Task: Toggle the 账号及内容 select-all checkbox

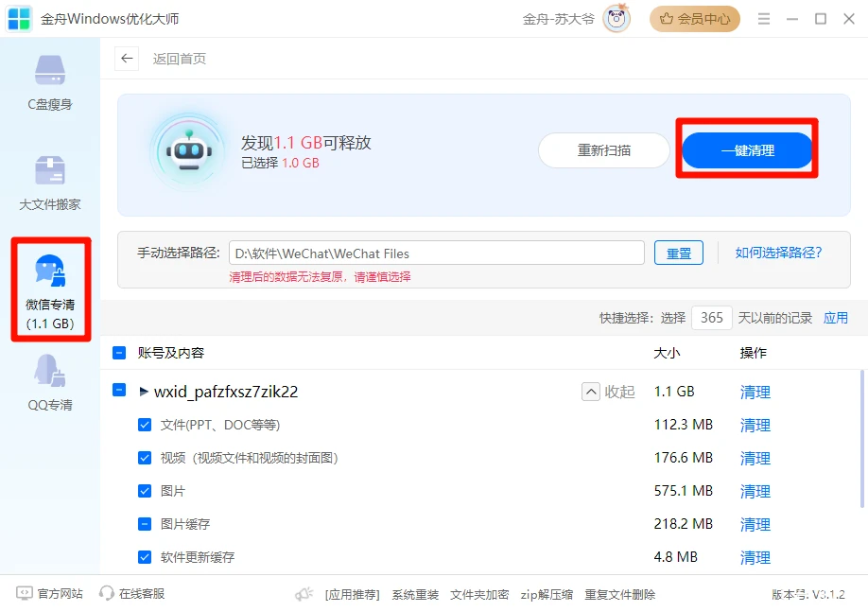Action: click(x=119, y=353)
